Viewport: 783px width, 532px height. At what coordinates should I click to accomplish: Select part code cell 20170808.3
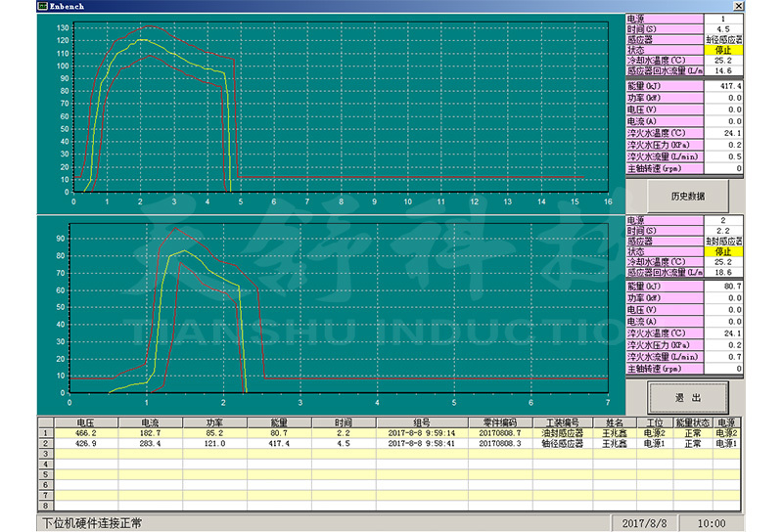click(500, 443)
